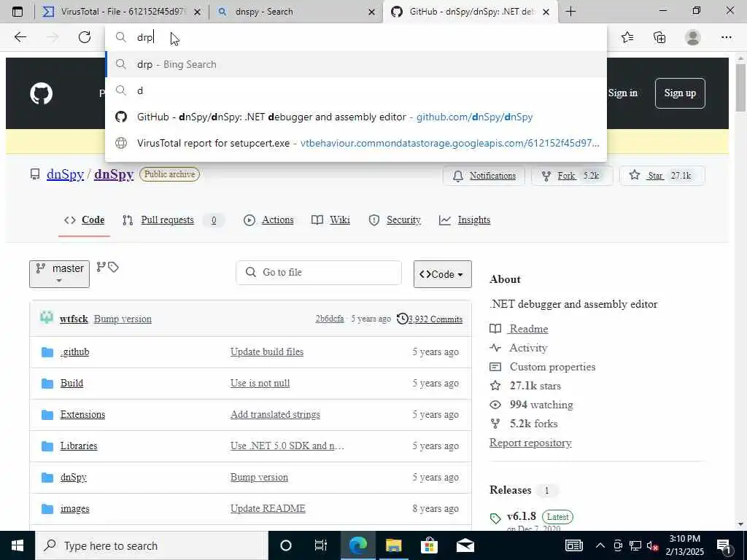Select the 'd' search suggestion
The width and height of the screenshot is (747, 560).
(356, 90)
